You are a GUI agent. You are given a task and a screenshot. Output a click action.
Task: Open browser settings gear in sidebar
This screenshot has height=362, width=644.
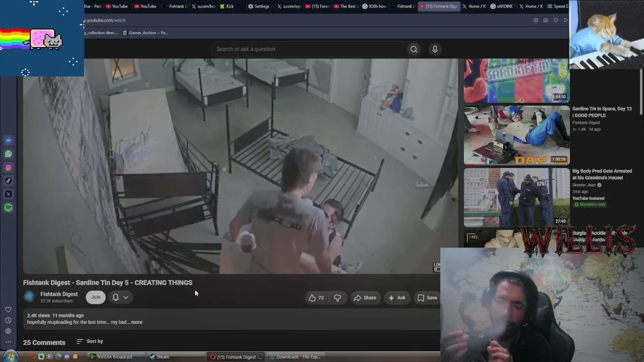(8, 331)
